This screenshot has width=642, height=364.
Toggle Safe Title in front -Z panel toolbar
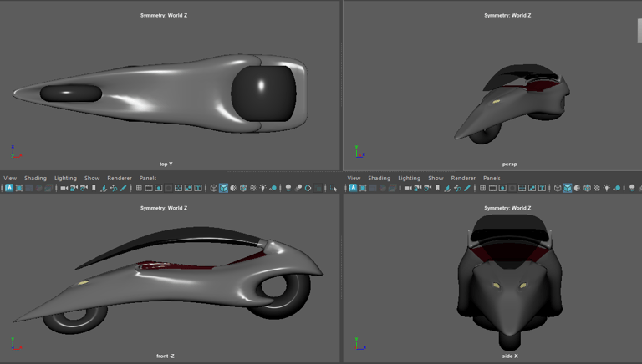tap(198, 188)
